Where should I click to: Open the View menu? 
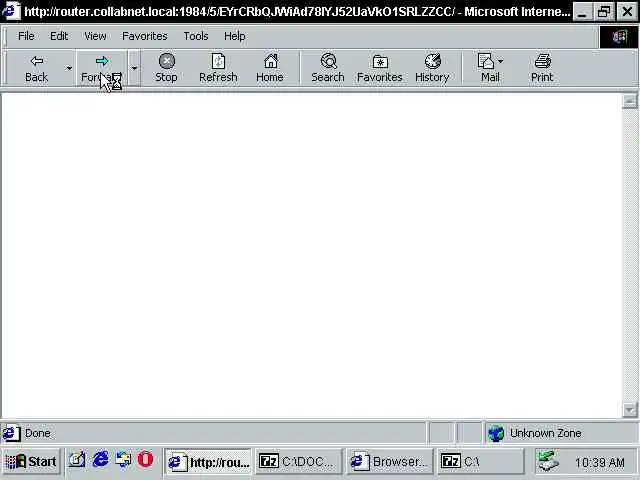[95, 36]
